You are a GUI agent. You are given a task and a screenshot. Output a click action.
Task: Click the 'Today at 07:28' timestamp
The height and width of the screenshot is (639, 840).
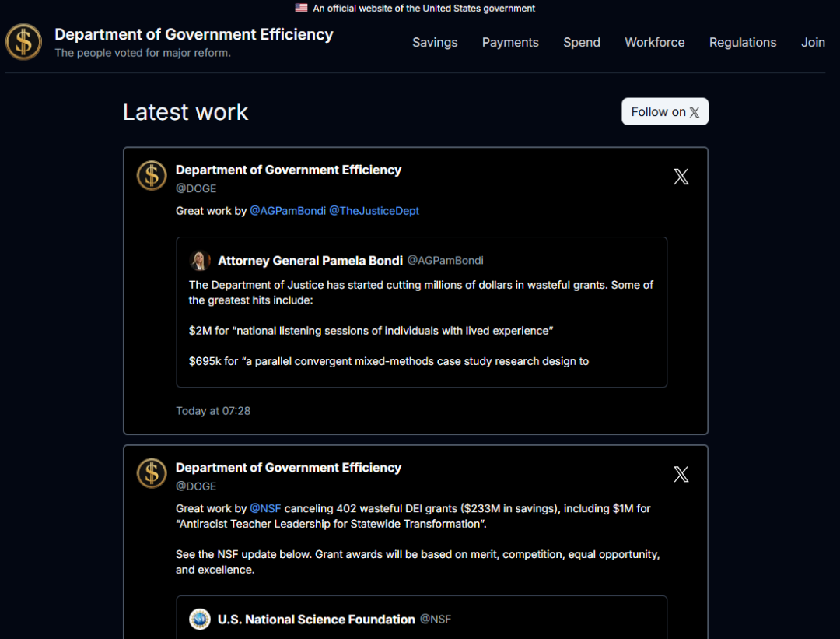(213, 411)
